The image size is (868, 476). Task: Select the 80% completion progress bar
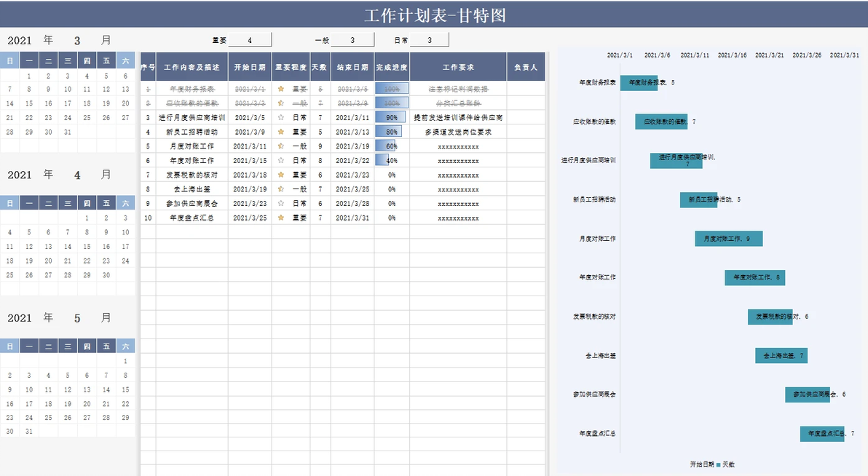[x=392, y=132]
